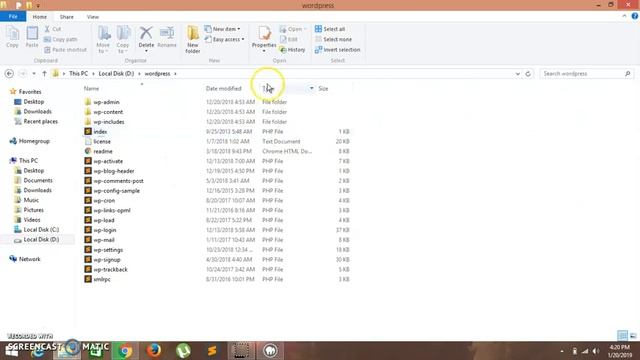Switch to the View ribbon tab
This screenshot has width=640, height=360.
(x=93, y=17)
